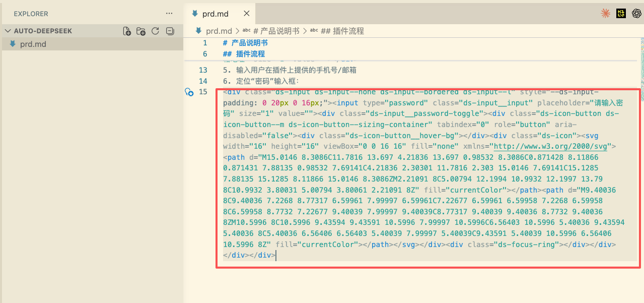Refresh the Explorer file tree
644x303 pixels.
(156, 31)
